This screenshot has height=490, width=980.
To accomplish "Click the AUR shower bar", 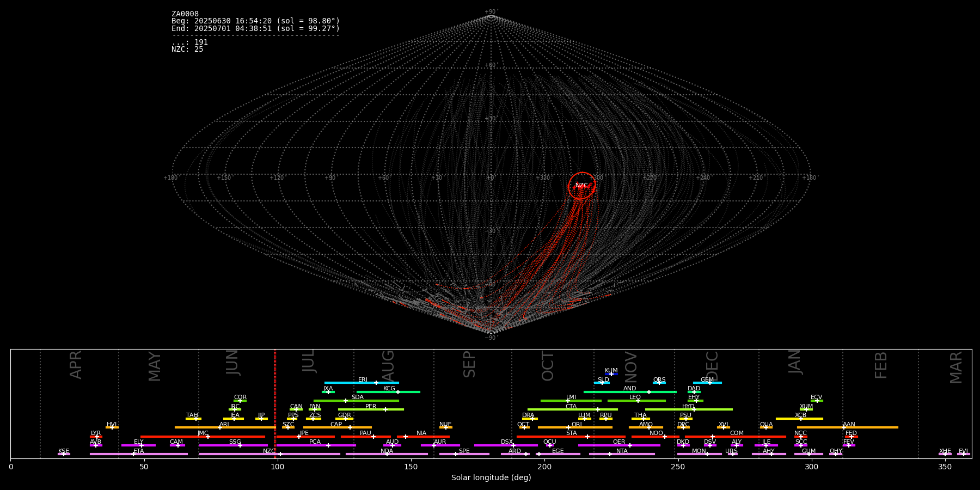I will click(x=440, y=445).
